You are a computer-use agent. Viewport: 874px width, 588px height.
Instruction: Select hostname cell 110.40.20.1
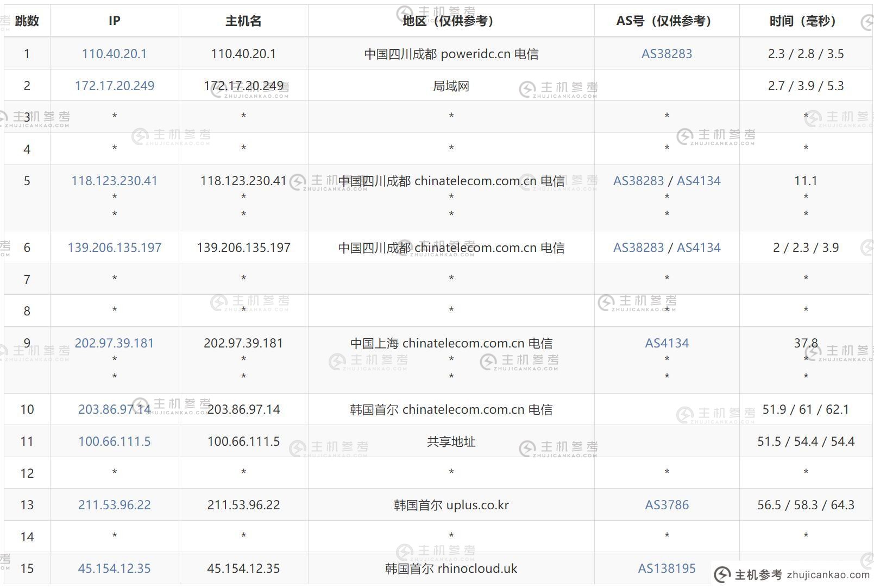(243, 54)
